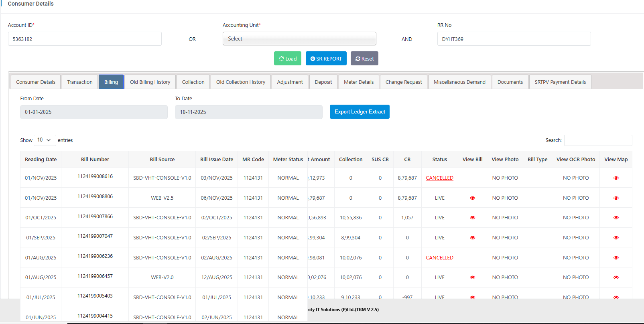Image resolution: width=644 pixels, height=324 pixels.
Task: Open the Meter Details tab
Action: point(358,82)
